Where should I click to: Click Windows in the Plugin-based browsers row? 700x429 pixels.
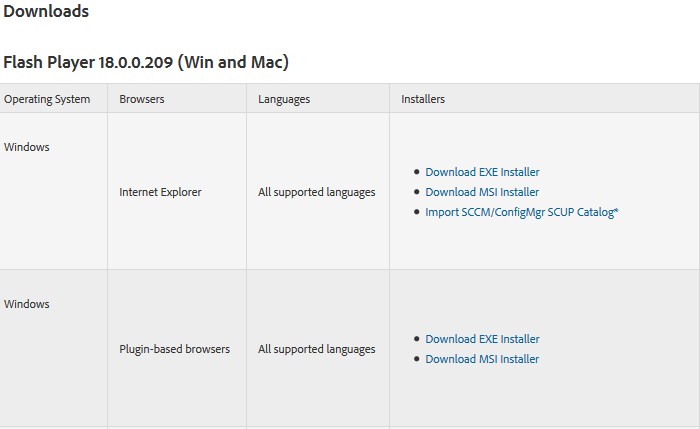pos(27,304)
